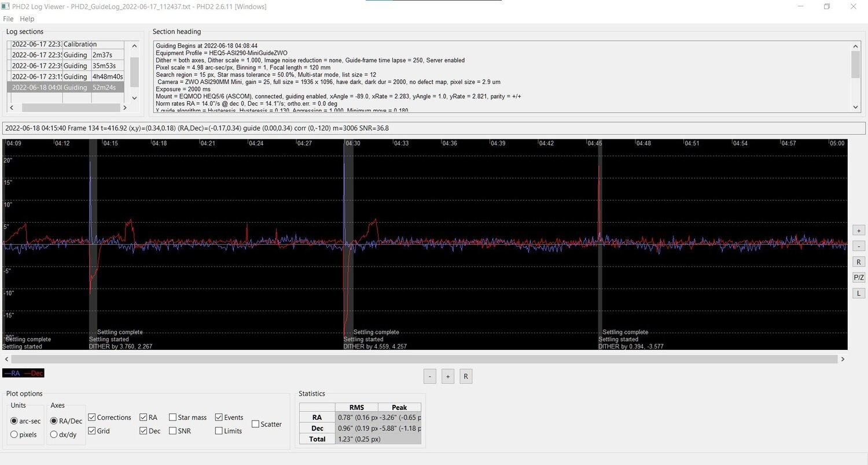Click the R reset button beside the graph
Screen dimensions: 868x465
point(859,261)
